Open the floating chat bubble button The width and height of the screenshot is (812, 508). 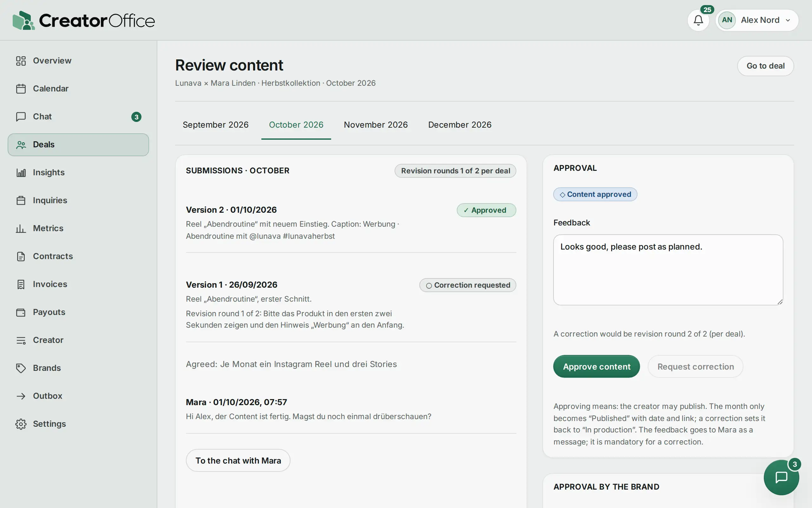[x=781, y=477]
